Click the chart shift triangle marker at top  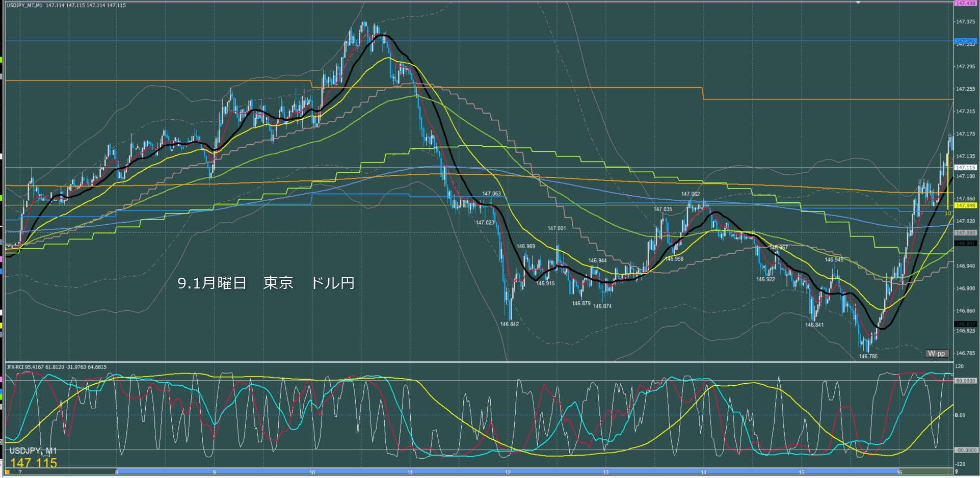pos(858,3)
